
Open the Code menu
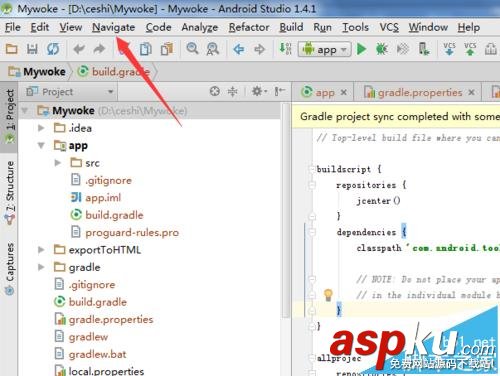point(158,27)
